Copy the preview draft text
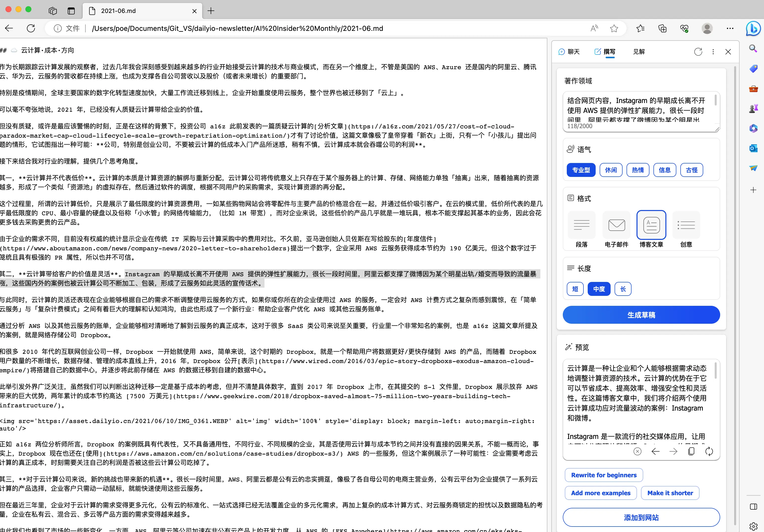This screenshot has height=532, width=764. [x=691, y=451]
